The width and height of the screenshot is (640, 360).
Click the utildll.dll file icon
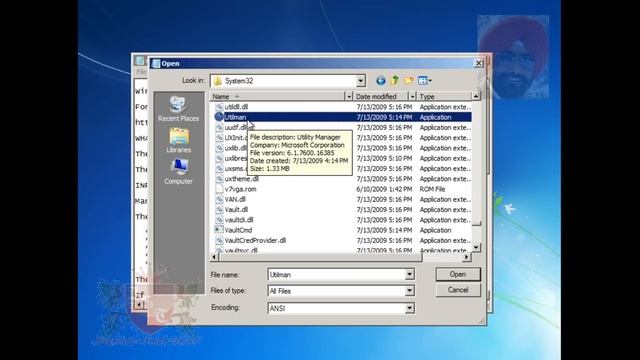219,107
